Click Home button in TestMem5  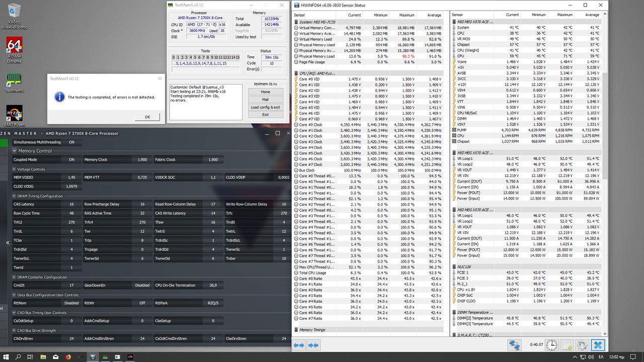point(265,92)
